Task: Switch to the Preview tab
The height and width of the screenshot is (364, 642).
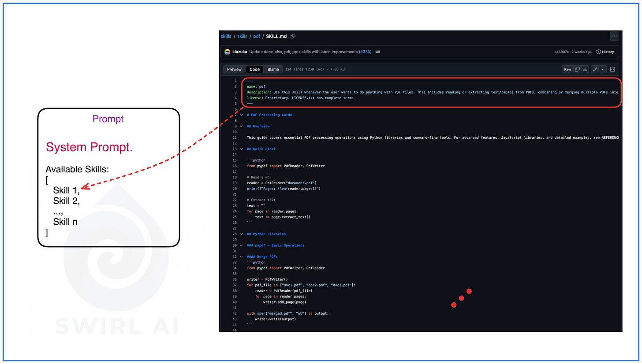Action: [234, 69]
